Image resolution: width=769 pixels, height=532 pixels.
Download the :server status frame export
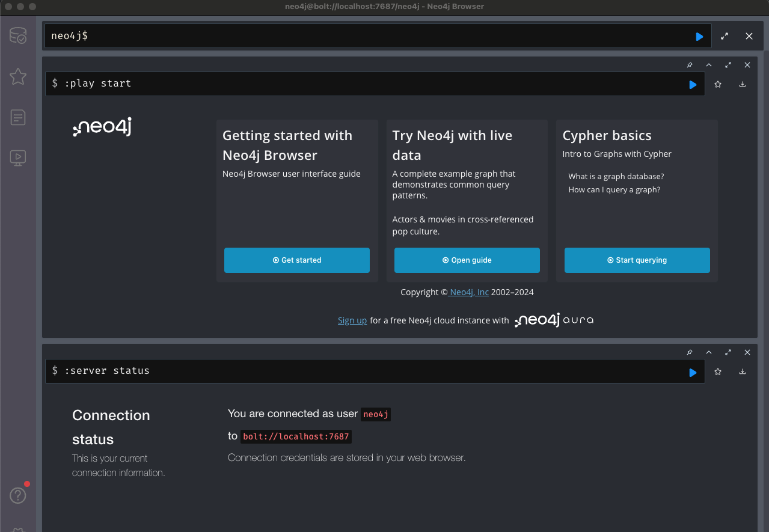click(743, 372)
